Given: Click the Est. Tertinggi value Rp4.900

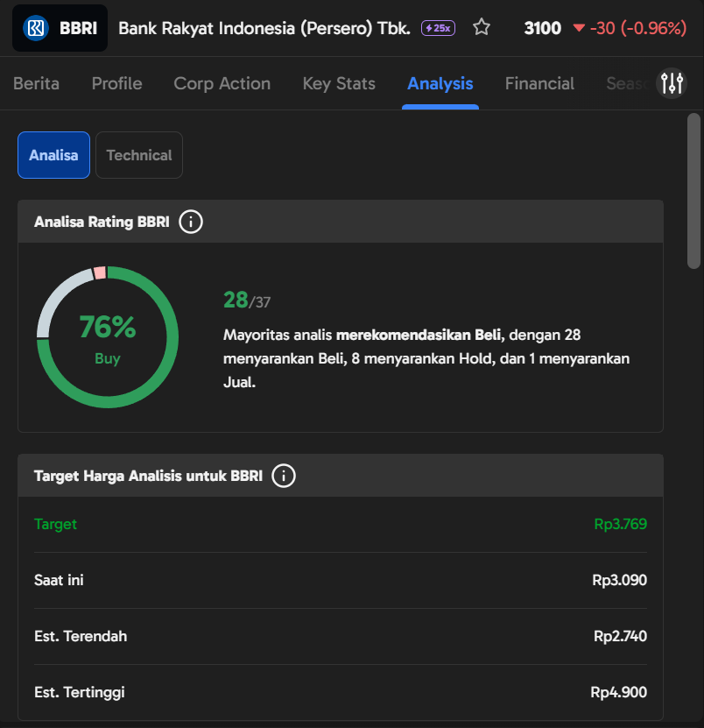Looking at the screenshot, I should tap(618, 692).
